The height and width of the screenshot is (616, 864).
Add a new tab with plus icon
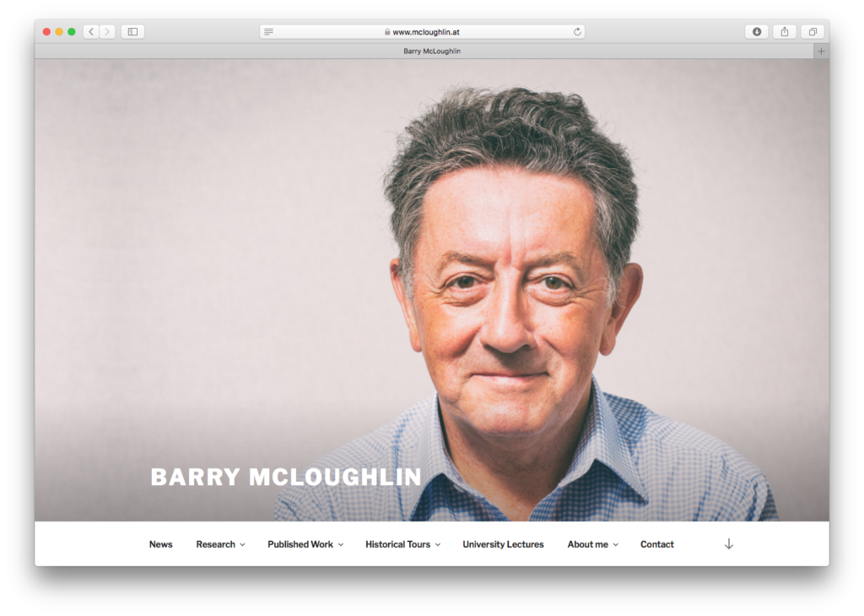point(821,51)
